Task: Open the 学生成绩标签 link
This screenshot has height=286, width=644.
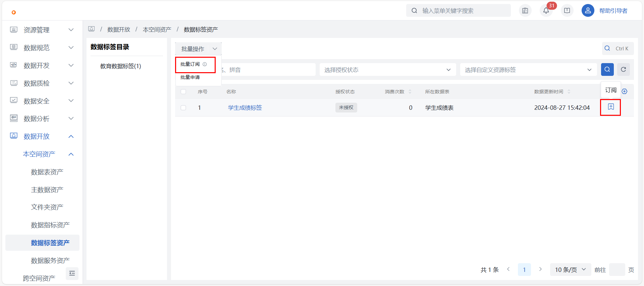Action: click(245, 108)
